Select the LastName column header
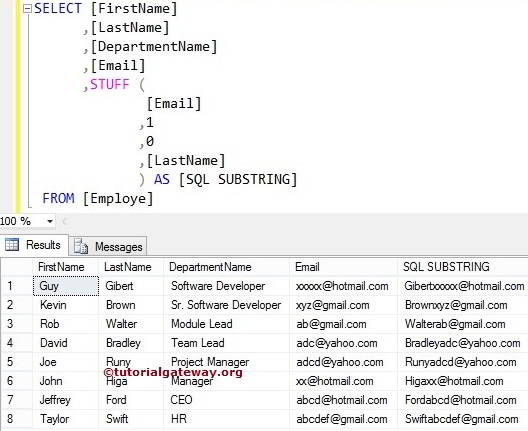 tap(131, 267)
